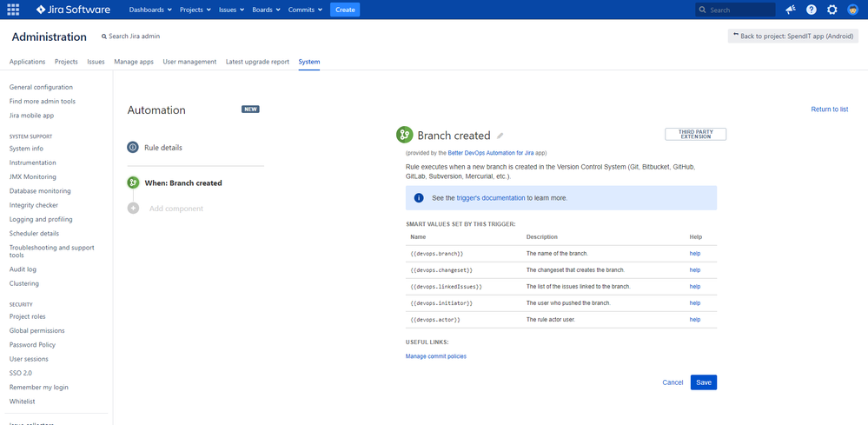Expand the Commits dropdown menu
Image resolution: width=868 pixels, height=425 pixels.
305,10
